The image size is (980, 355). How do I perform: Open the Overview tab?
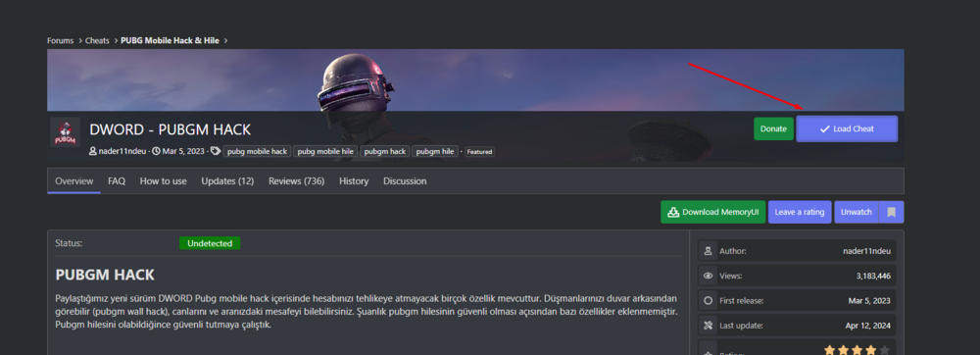(x=73, y=181)
